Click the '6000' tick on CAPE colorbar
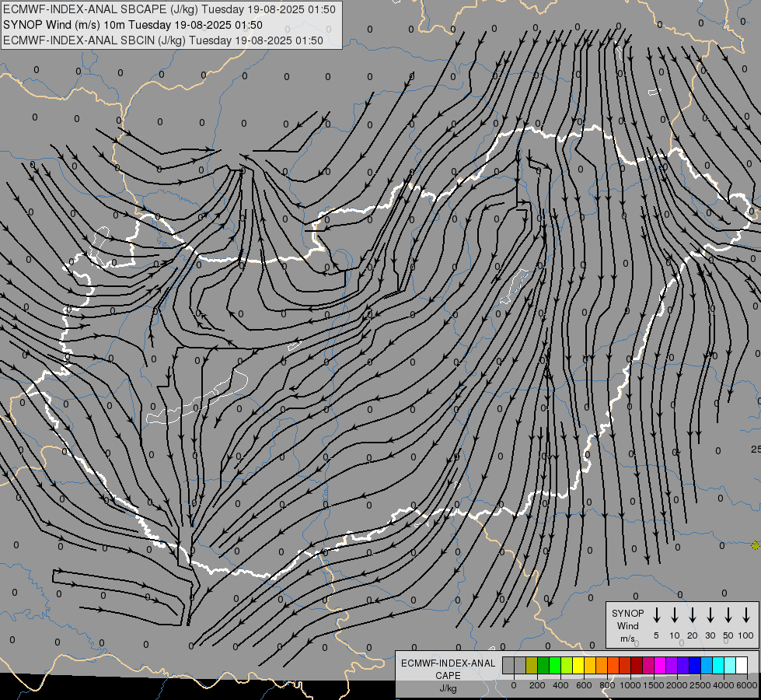The height and width of the screenshot is (700, 761). tap(746, 685)
